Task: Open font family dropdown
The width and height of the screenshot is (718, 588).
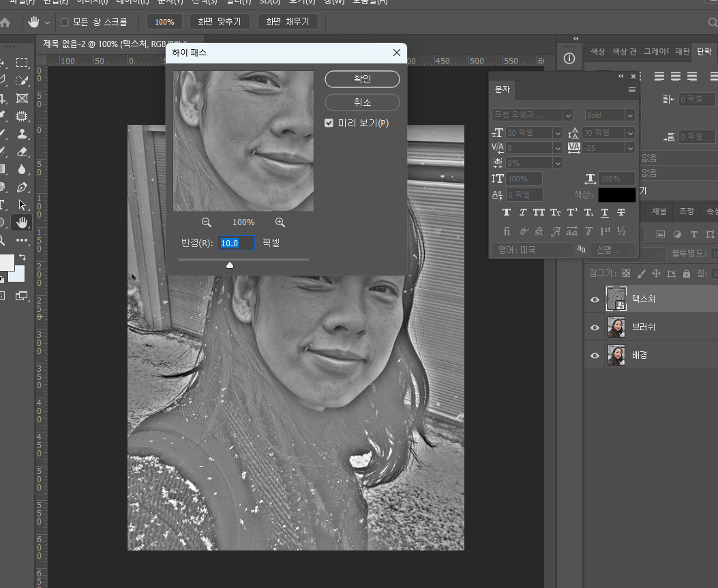Action: 568,115
